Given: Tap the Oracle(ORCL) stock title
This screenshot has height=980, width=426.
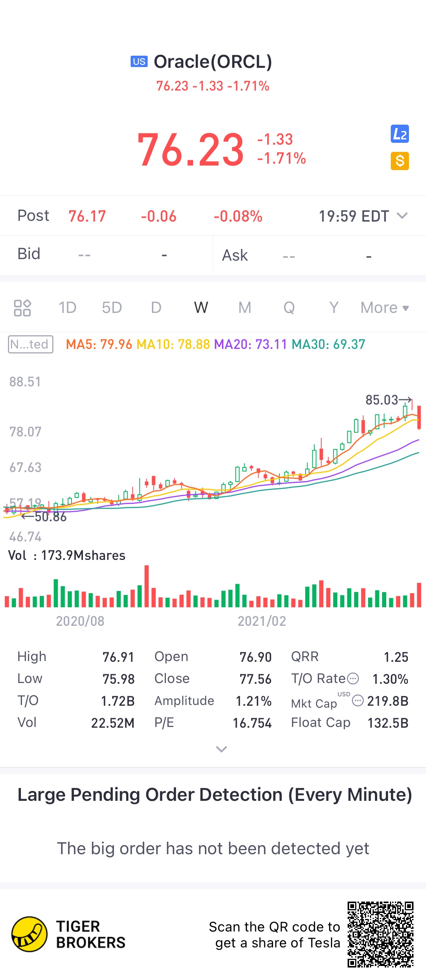Looking at the screenshot, I should (213, 62).
